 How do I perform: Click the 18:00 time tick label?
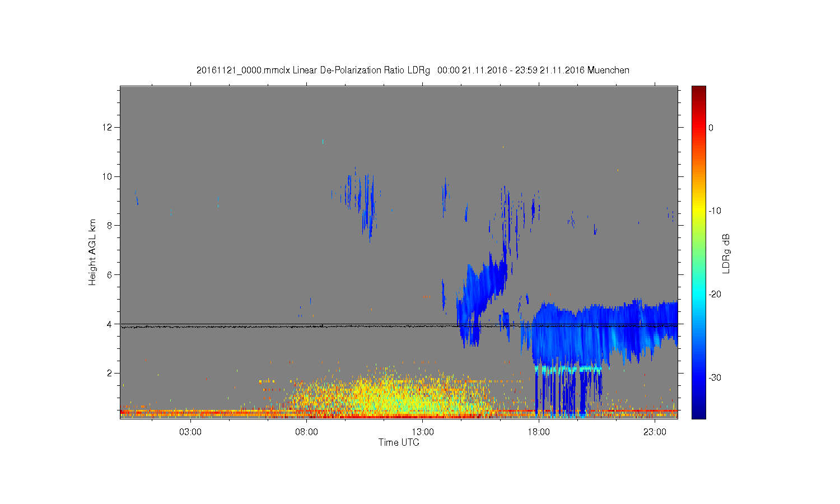539,432
